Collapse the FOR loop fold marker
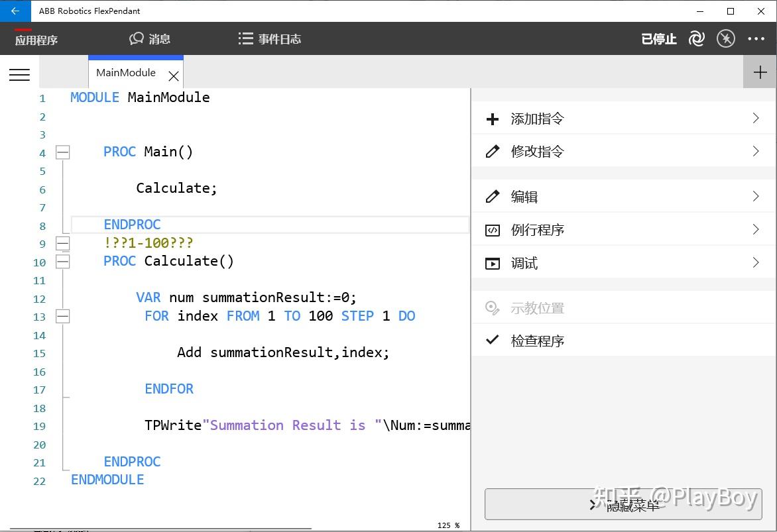The width and height of the screenshot is (777, 532). pyautogui.click(x=62, y=317)
